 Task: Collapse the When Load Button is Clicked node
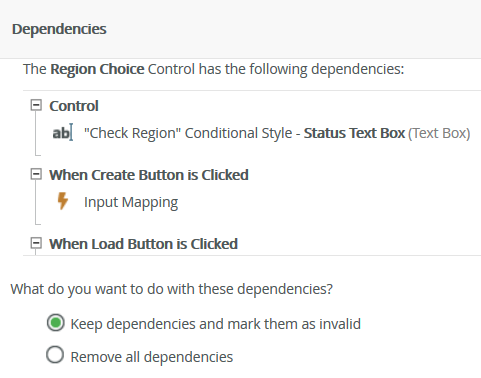pyautogui.click(x=36, y=243)
